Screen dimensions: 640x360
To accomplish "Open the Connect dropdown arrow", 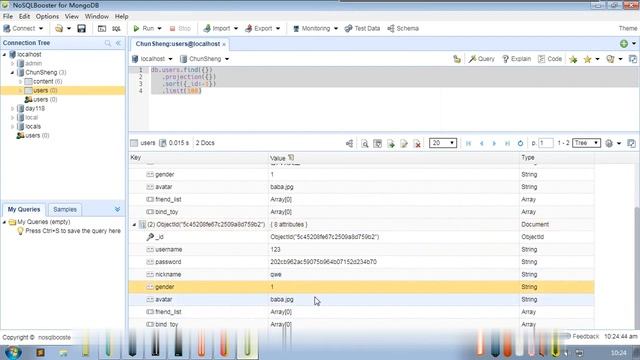I will coord(41,29).
